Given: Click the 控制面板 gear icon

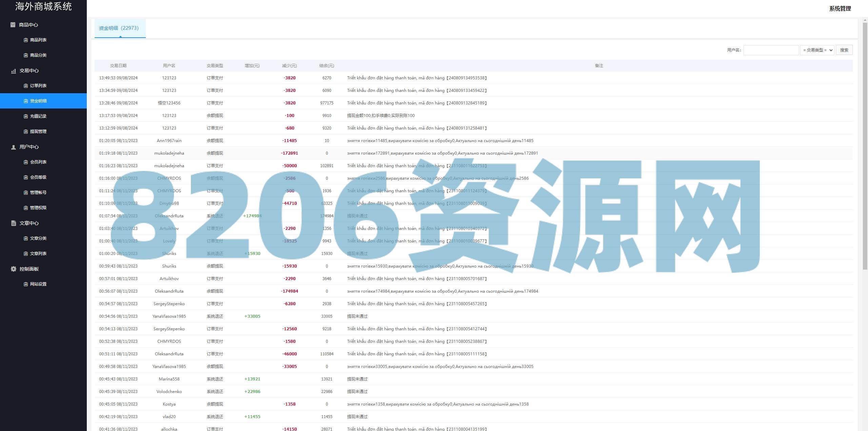Looking at the screenshot, I should (x=14, y=269).
